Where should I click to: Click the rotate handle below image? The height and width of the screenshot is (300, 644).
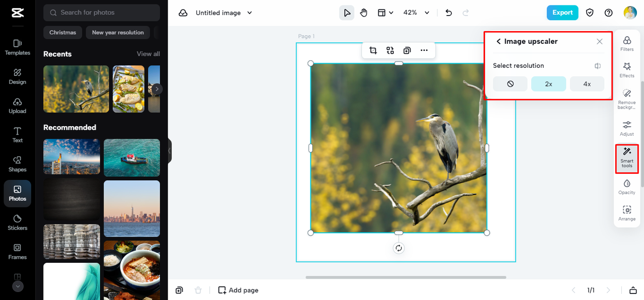point(398,248)
